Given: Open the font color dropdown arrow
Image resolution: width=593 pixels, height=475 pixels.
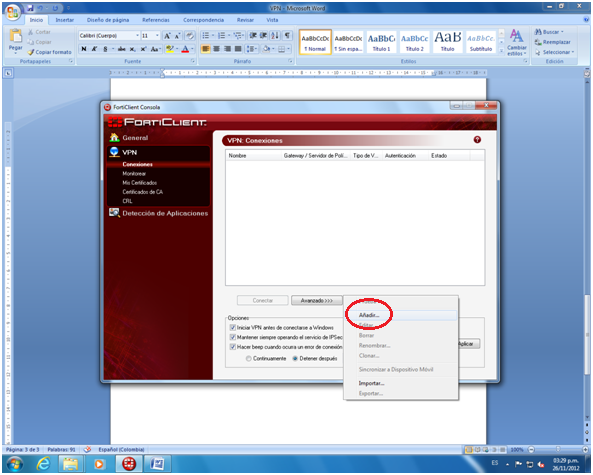Looking at the screenshot, I should coord(192,49).
